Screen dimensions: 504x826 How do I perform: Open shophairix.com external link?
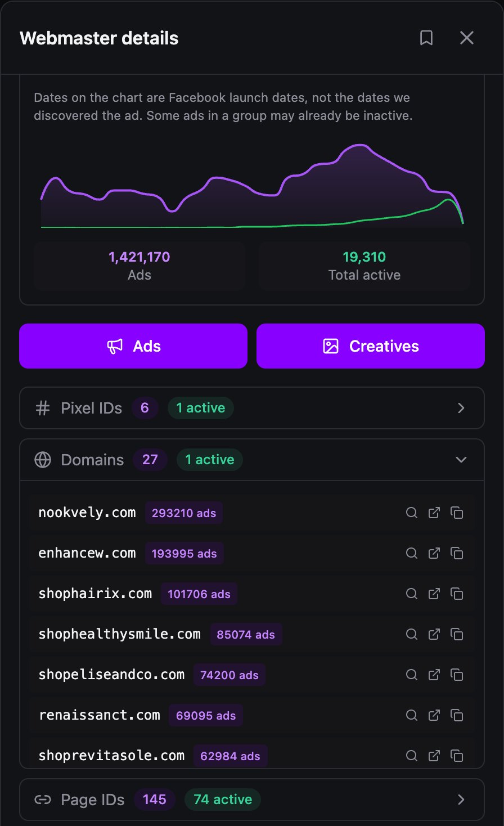[x=434, y=594]
